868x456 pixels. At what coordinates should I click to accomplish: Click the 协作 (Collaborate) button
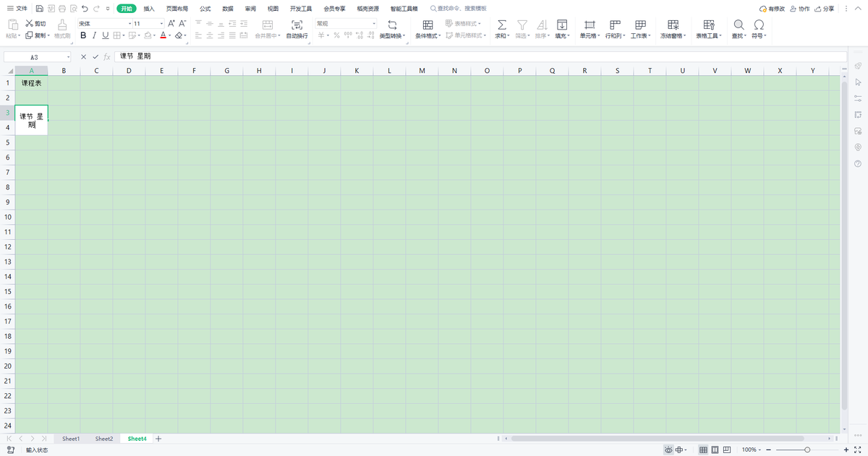pos(799,9)
